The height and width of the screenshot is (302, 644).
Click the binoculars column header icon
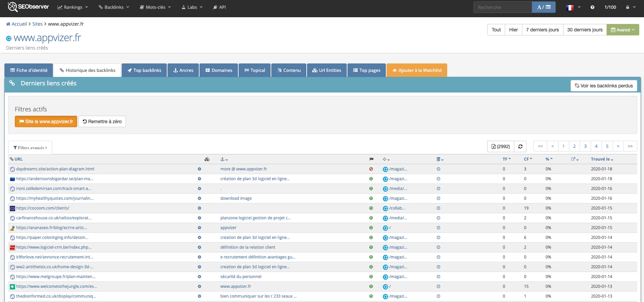[x=207, y=159]
